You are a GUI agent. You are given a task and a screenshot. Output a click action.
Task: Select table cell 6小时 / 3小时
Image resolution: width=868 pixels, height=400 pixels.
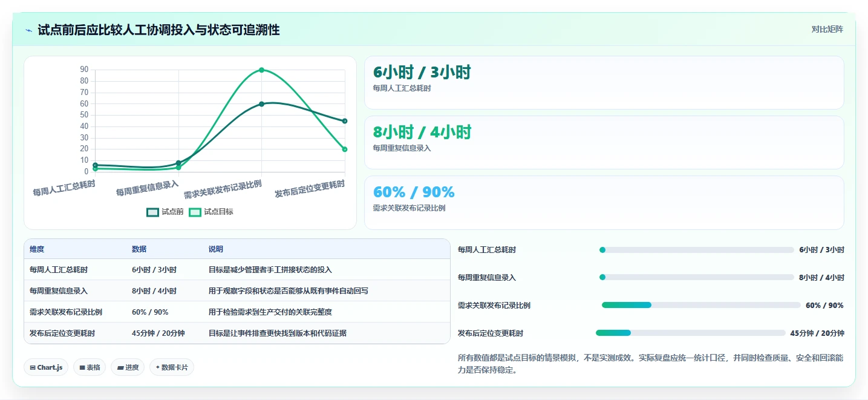tap(154, 270)
